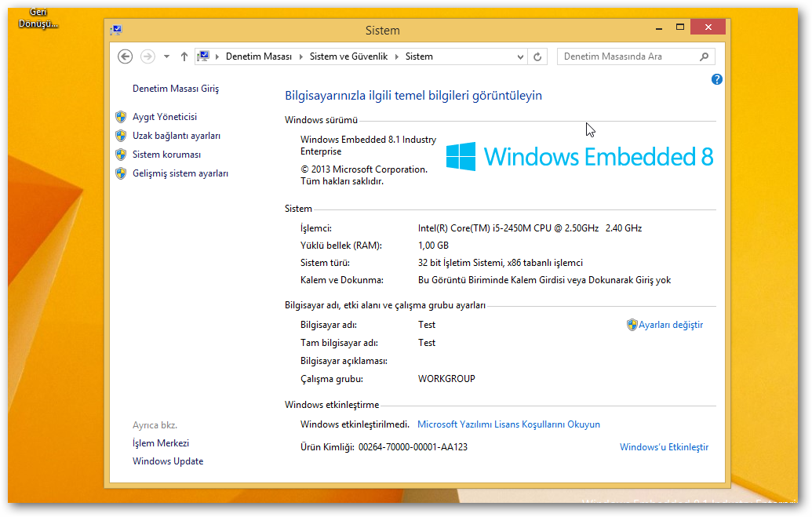
Task: Click the shield icon next to Gelişmiş sistem ayarları
Action: point(121,173)
